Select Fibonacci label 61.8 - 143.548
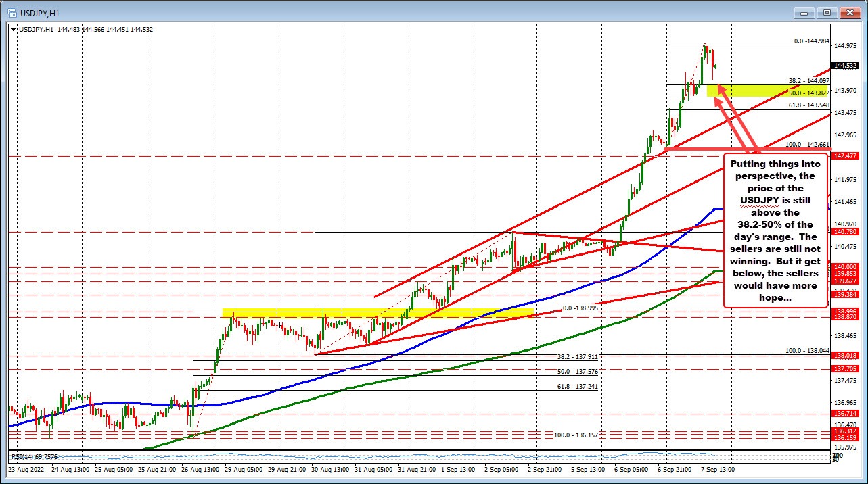This screenshot has width=868, height=484. [x=809, y=105]
